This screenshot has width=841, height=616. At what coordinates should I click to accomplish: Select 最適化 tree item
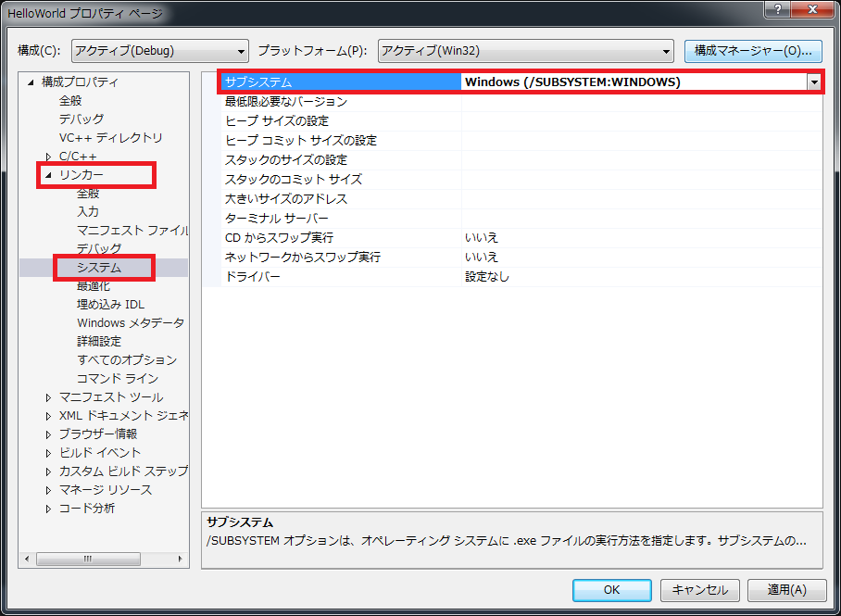tap(94, 286)
